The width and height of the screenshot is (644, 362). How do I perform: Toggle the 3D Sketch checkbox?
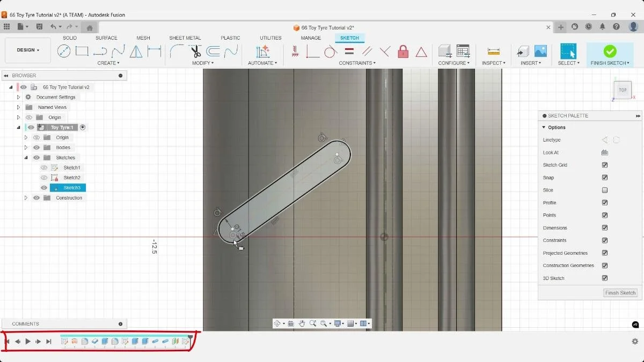605,278
